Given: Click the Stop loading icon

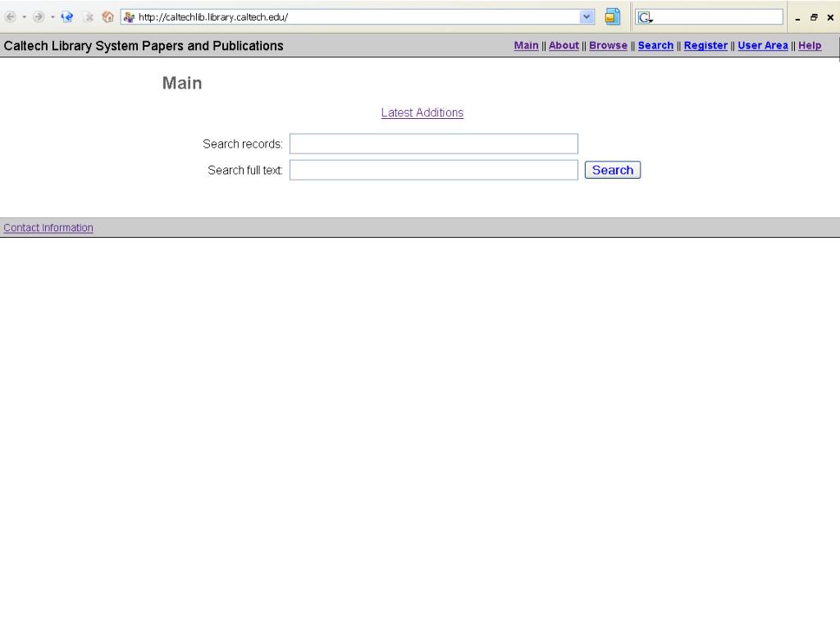Looking at the screenshot, I should coord(88,17).
